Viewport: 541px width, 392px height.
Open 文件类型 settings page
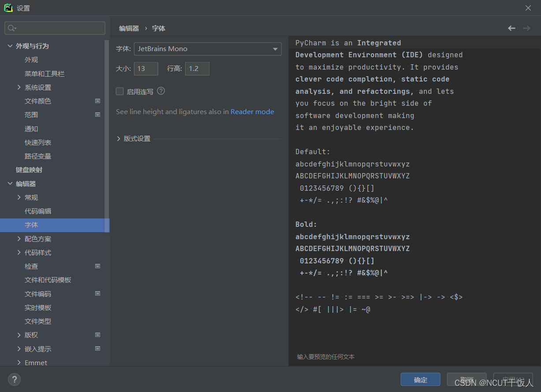point(38,321)
